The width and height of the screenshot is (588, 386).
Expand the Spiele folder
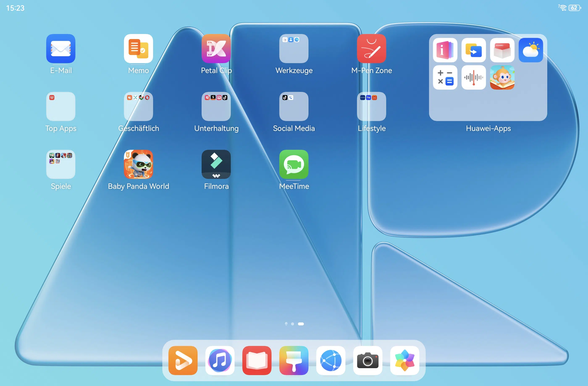(61, 164)
